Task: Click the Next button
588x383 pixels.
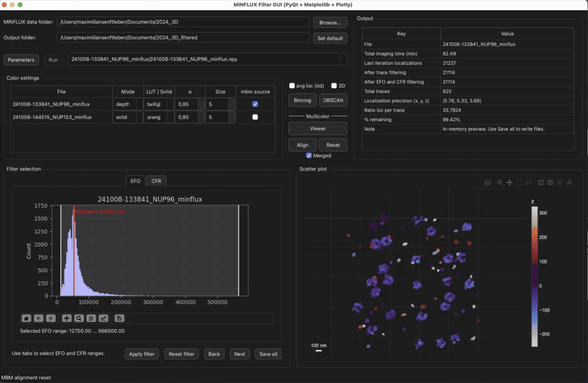Action: 240,354
